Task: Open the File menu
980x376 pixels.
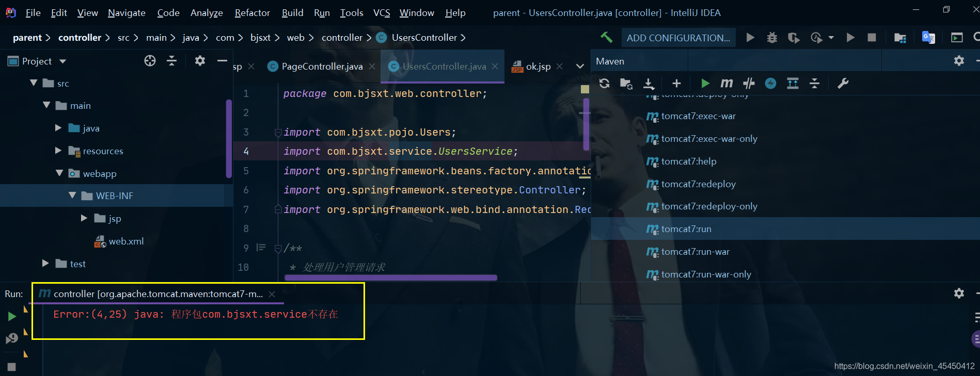Action: [x=33, y=12]
